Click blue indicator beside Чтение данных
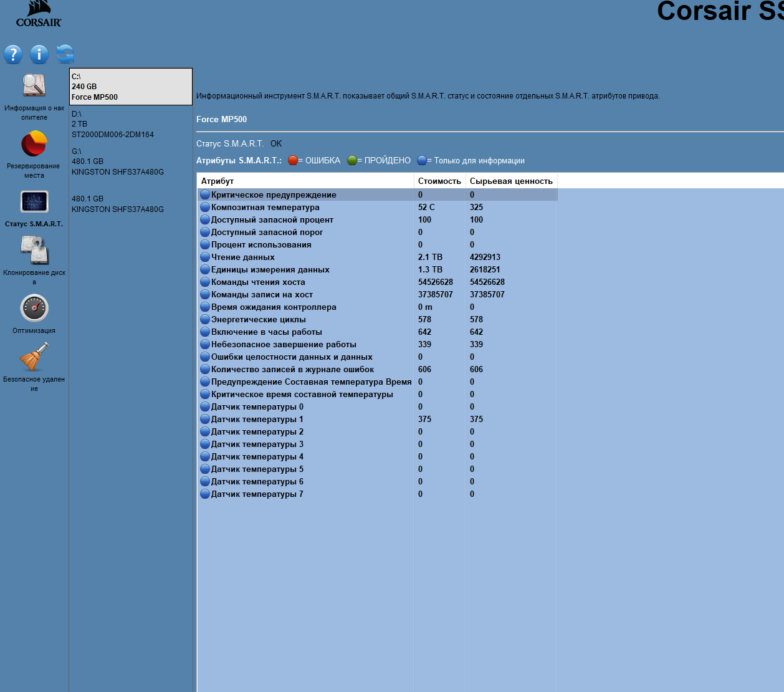Viewport: 784px width, 692px height. [x=205, y=257]
